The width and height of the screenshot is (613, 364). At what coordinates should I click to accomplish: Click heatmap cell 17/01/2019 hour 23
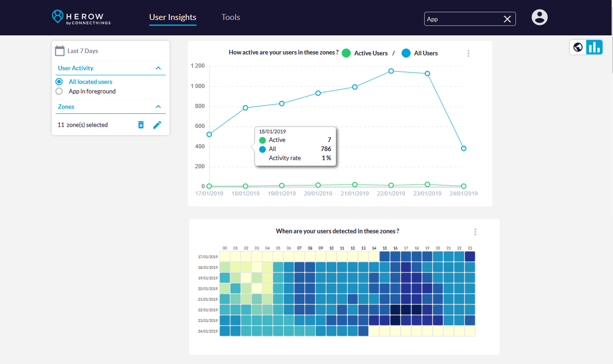(x=470, y=257)
